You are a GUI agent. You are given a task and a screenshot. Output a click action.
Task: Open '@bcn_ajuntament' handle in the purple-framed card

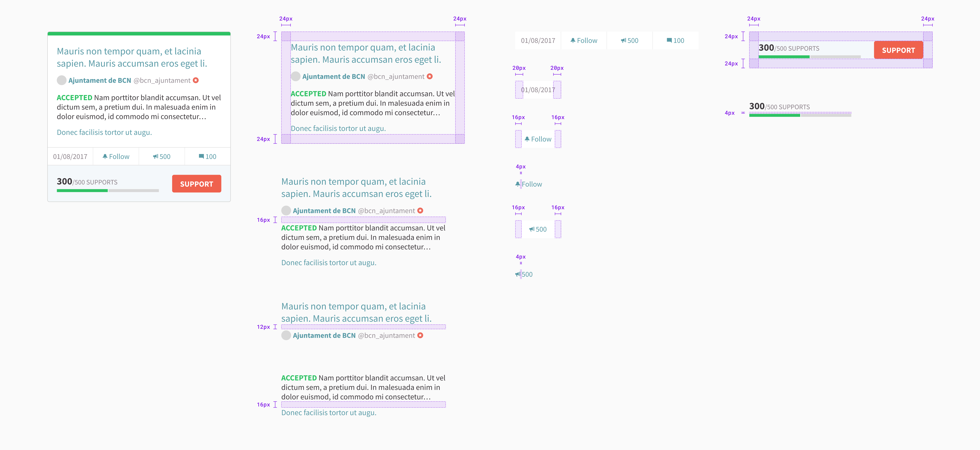pos(396,77)
